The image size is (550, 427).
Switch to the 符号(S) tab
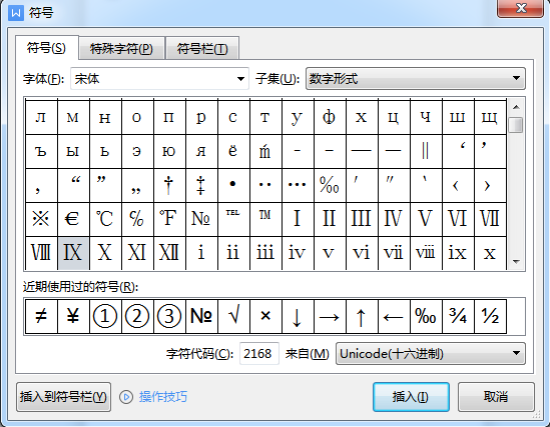pyautogui.click(x=46, y=48)
